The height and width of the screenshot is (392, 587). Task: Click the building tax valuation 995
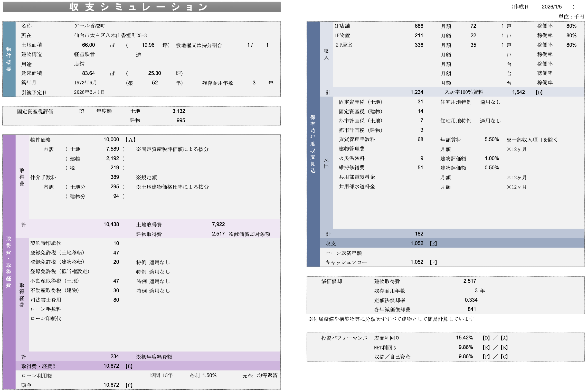(181, 120)
